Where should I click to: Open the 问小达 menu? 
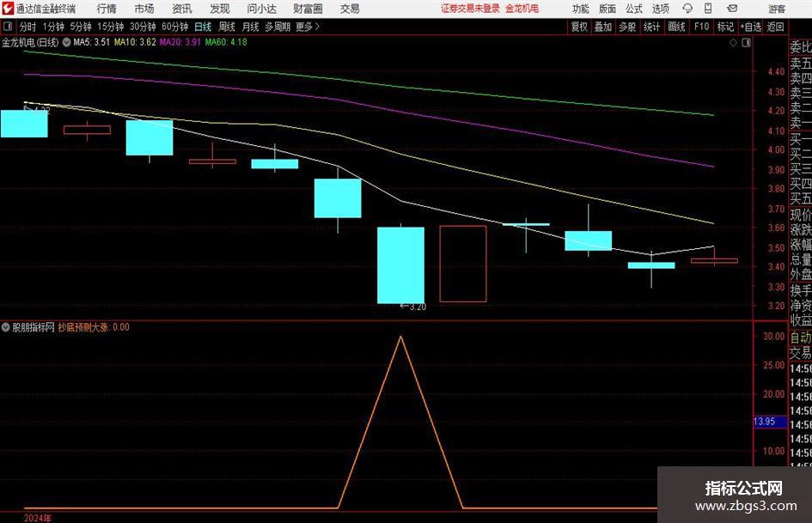(261, 9)
